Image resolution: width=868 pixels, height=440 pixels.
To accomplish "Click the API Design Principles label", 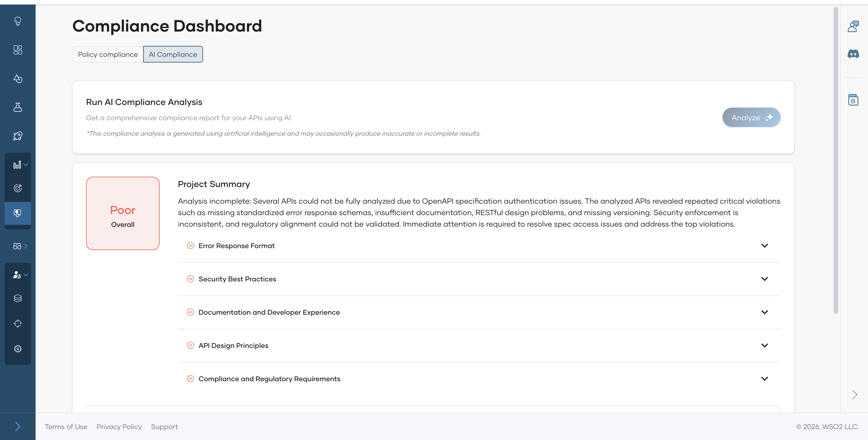I will coord(234,346).
